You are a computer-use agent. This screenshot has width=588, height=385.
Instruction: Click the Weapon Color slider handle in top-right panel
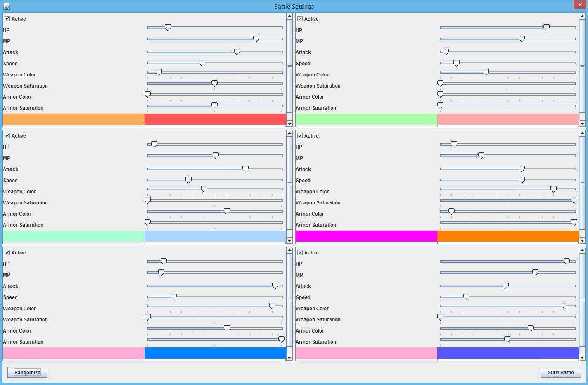click(x=486, y=72)
